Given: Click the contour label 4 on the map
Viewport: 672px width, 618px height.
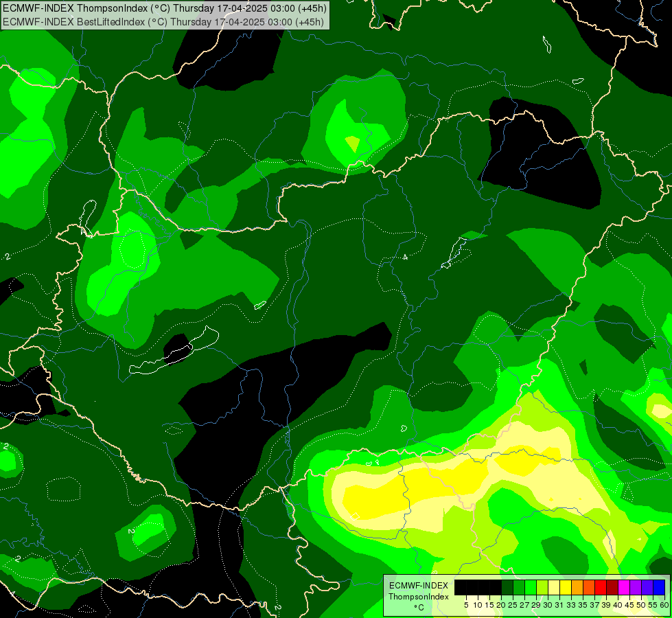Looking at the screenshot, I should (405, 257).
